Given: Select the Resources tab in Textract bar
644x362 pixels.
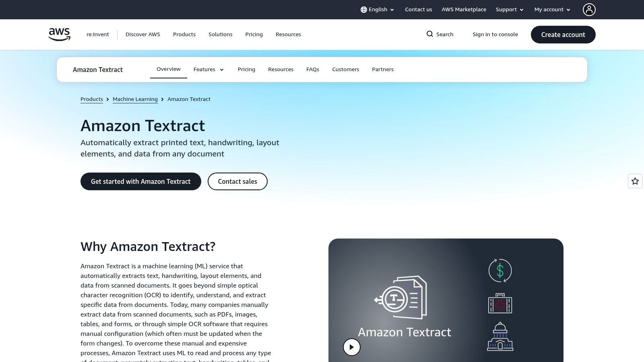Looking at the screenshot, I should [281, 70].
